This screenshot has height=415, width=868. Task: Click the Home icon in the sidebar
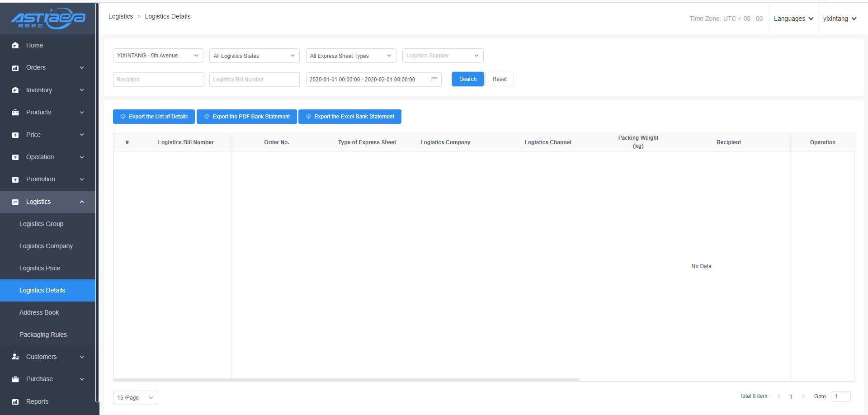pos(15,45)
